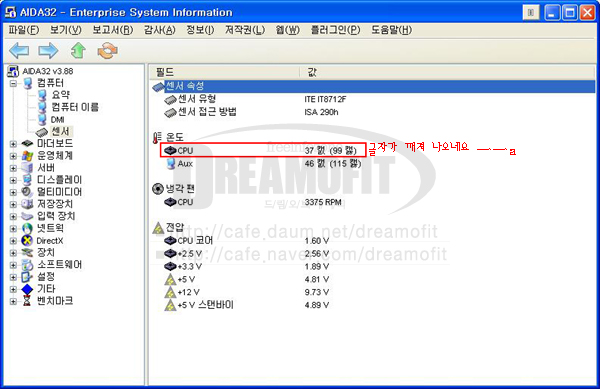This screenshot has width=600, height=389.
Task: Click the 기타 blue diamond icon
Action: point(27,289)
